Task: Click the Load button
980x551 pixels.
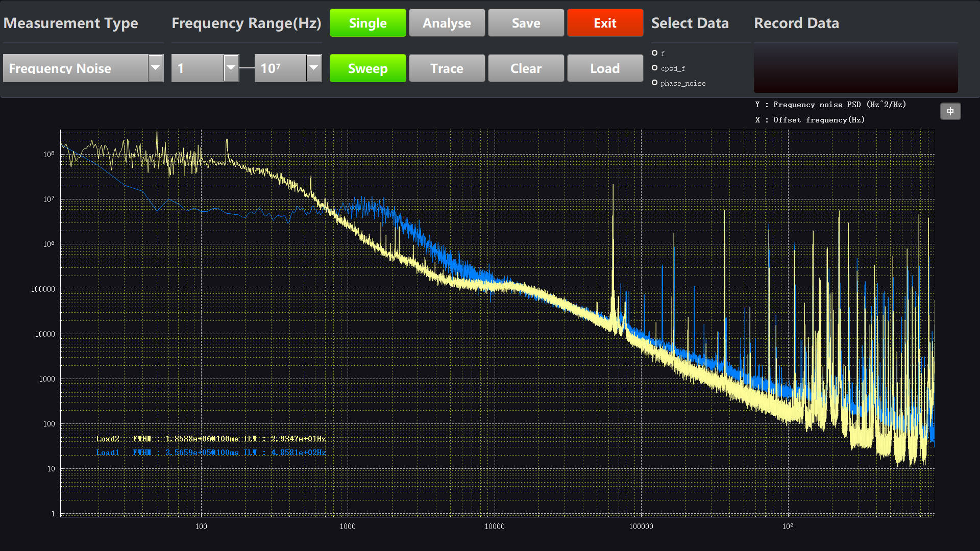Action: [x=605, y=68]
